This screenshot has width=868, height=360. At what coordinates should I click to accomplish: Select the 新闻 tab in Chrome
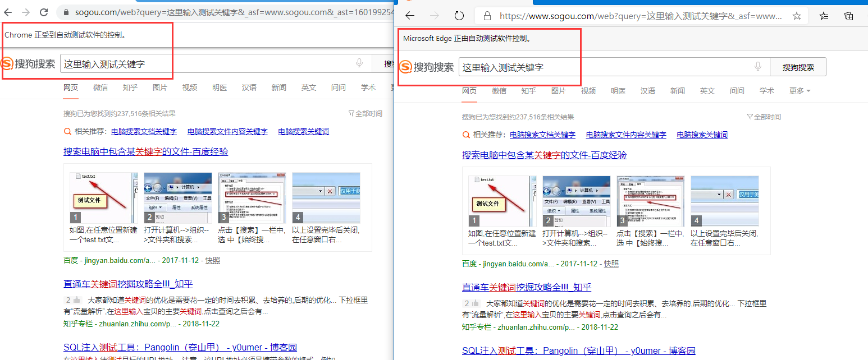pos(279,87)
